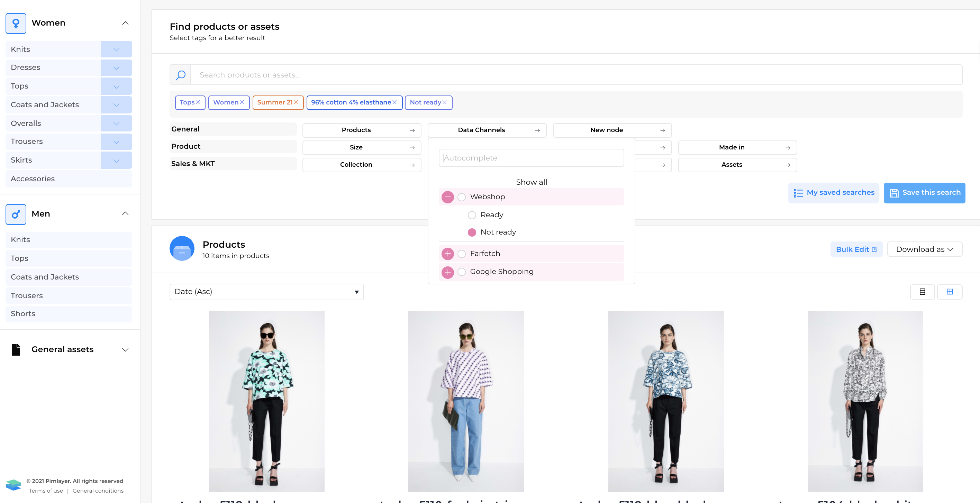Switch to list view layout icon
Screen dimensions: 980x503
pyautogui.click(x=922, y=292)
